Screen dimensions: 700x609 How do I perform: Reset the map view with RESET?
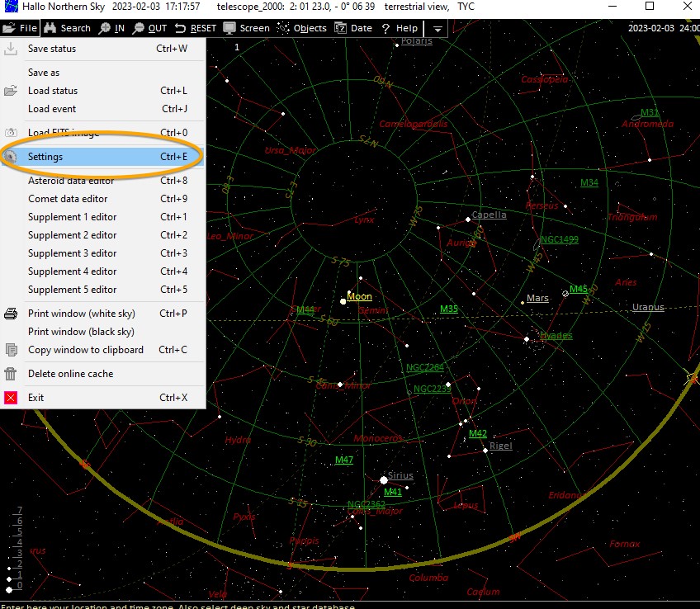click(x=196, y=28)
